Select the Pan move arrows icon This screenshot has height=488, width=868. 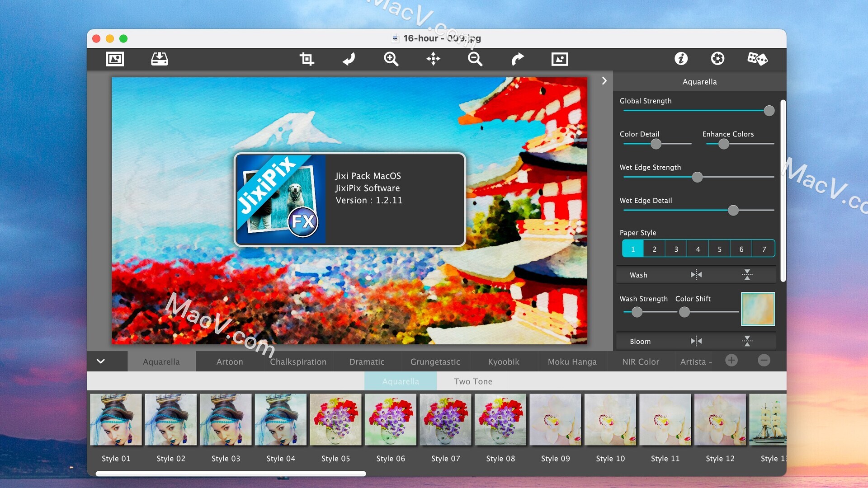433,59
